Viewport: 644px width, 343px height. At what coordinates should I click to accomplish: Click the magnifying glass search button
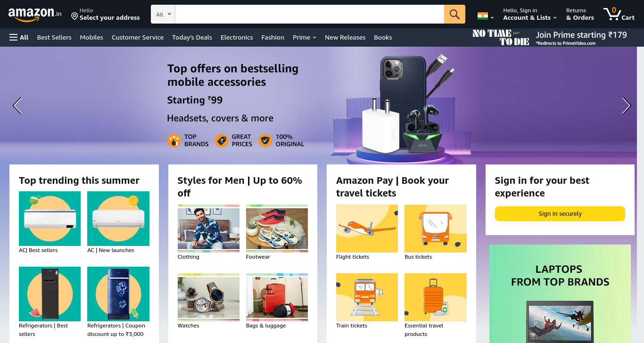(454, 14)
